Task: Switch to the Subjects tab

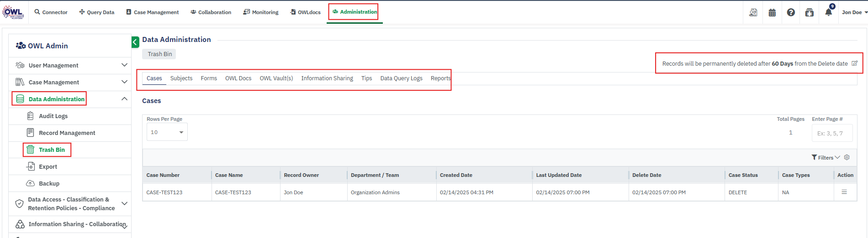Action: (181, 78)
